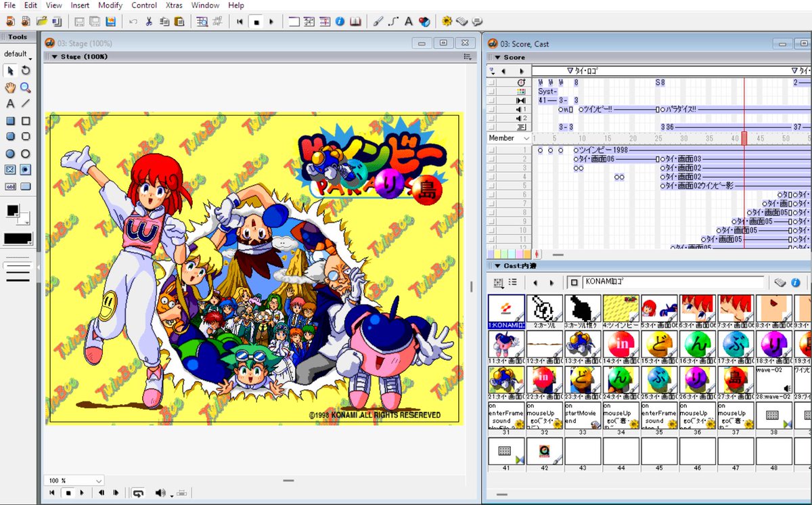Open the Text window using the toolbar A icon

coord(409,21)
